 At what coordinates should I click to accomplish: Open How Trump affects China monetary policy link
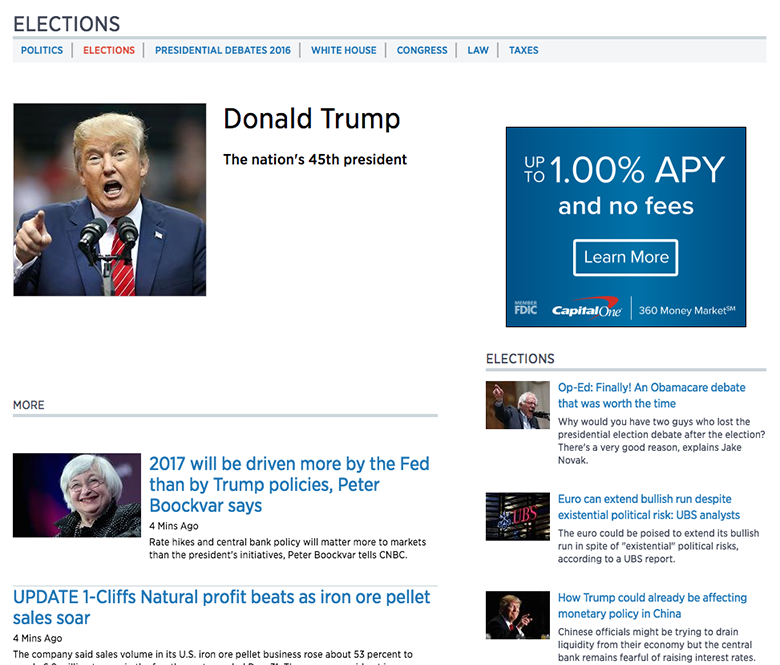tap(652, 605)
